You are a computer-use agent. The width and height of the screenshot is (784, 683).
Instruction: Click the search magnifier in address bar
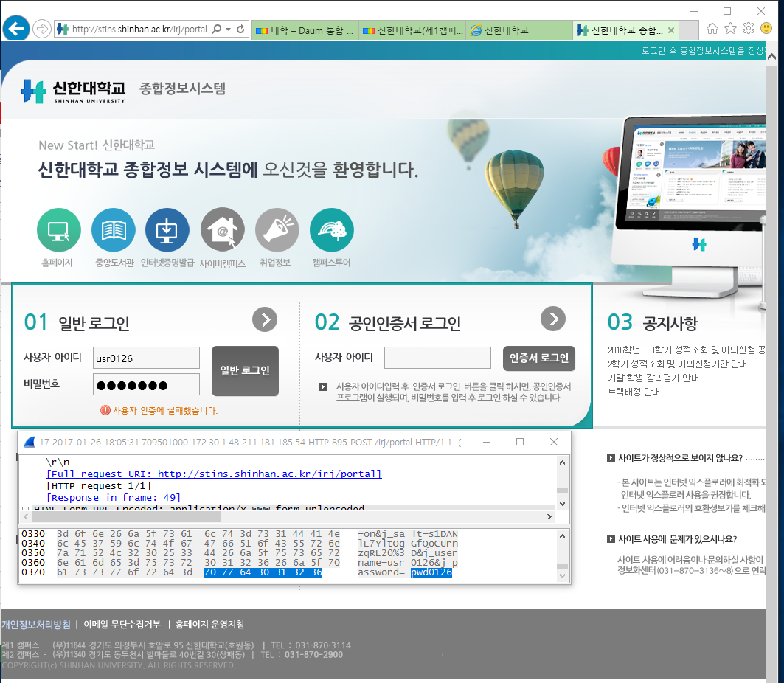tap(217, 29)
